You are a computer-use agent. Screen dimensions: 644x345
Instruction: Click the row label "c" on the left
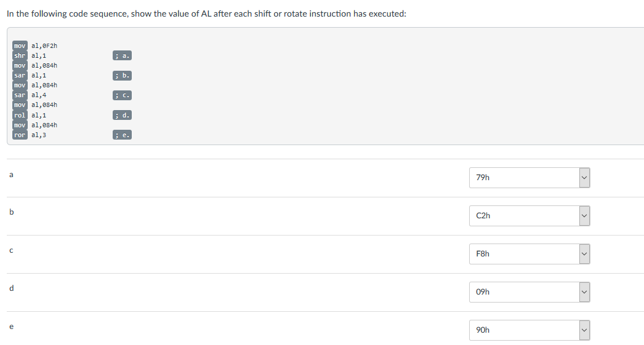(x=10, y=250)
